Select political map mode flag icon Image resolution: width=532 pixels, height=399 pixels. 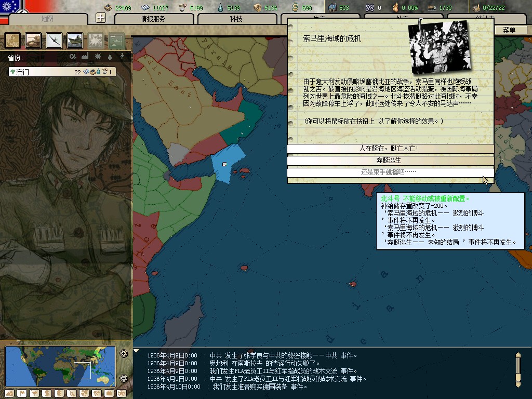22,394
